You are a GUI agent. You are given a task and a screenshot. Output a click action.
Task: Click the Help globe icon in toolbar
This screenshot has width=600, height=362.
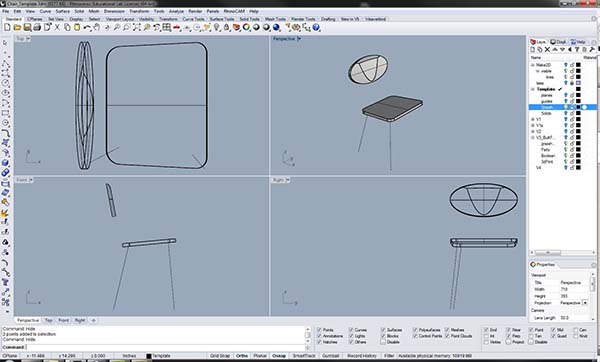click(x=316, y=28)
